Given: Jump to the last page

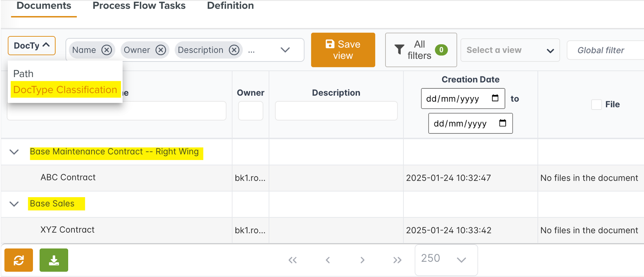Looking at the screenshot, I should click(397, 260).
